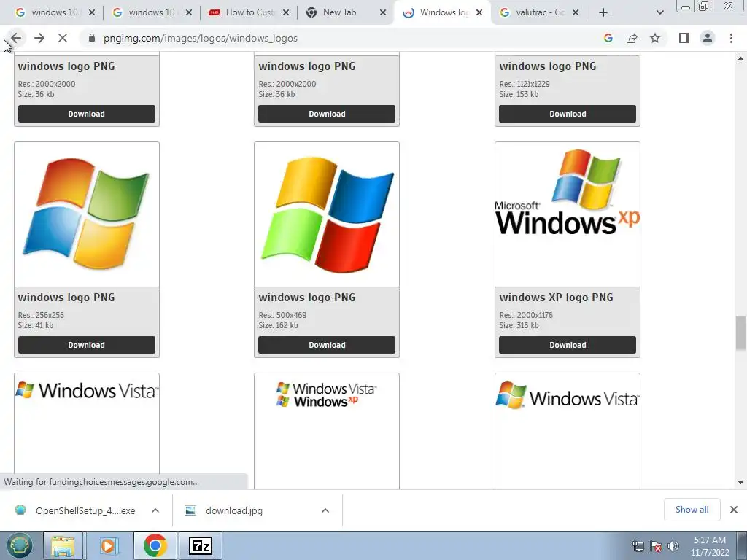This screenshot has height=560, width=747.
Task: Open the 500x469 yellow-blue flag thumbnail
Action: [327, 214]
